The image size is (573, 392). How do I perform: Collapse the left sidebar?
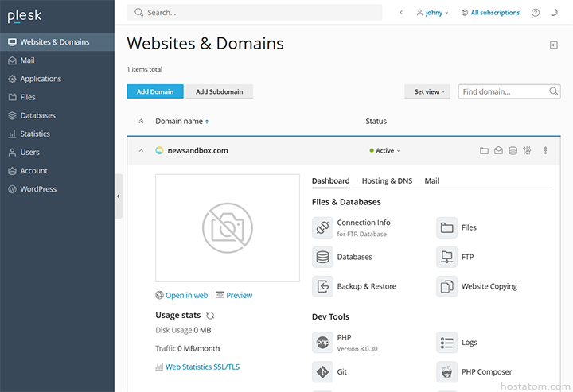click(119, 196)
